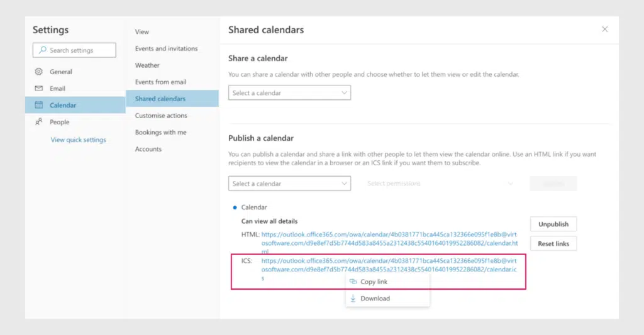Open Select a calendar dropdown under Share
Image resolution: width=644 pixels, height=335 pixels.
tap(289, 93)
